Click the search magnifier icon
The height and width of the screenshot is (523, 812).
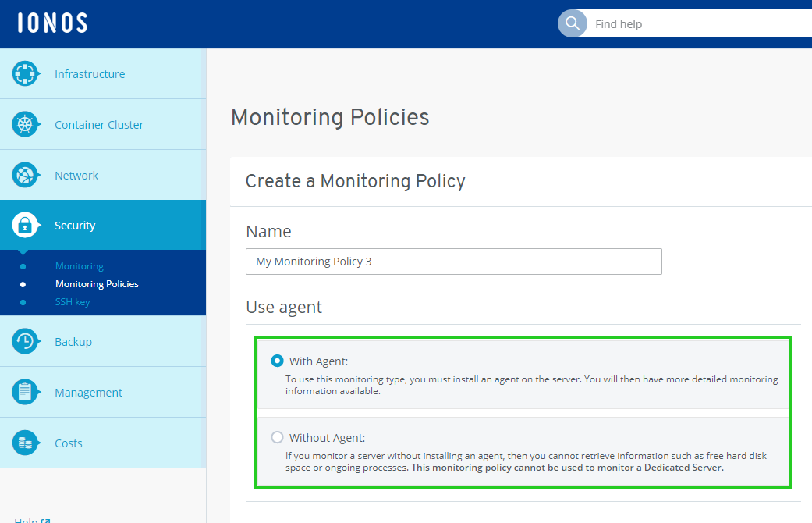tap(572, 23)
